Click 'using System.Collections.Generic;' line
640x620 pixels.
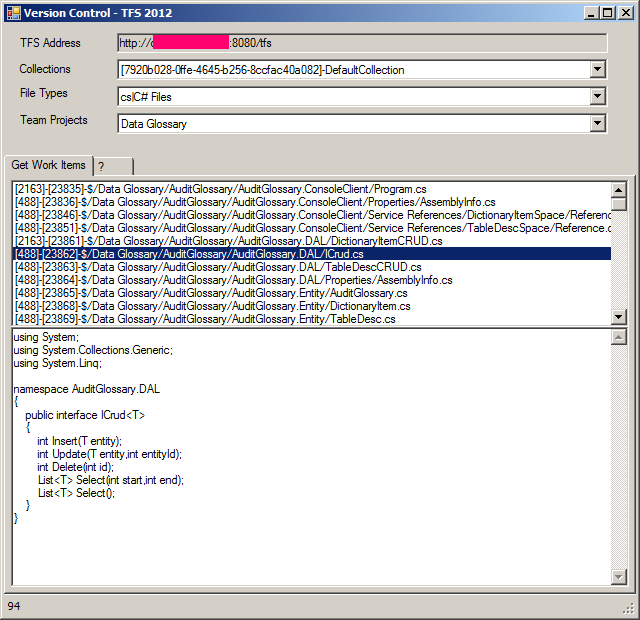click(x=93, y=350)
